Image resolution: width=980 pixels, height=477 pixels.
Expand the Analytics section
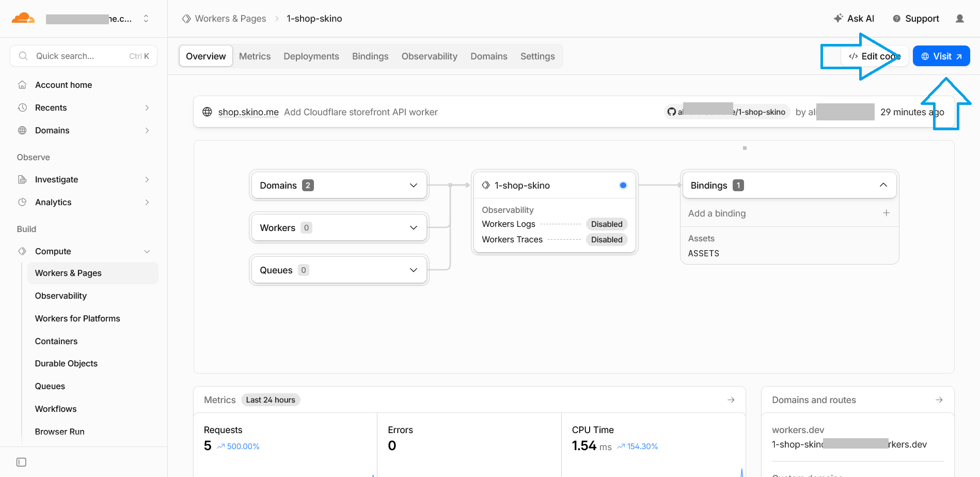[147, 202]
